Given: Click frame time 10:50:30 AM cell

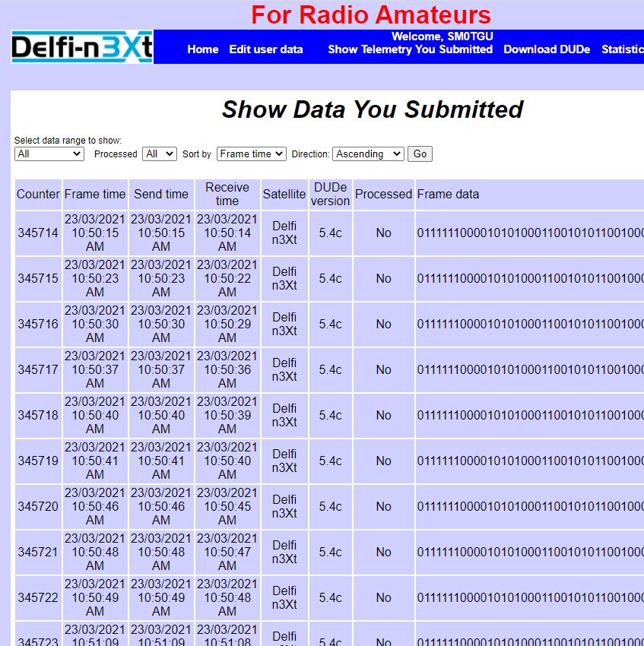Looking at the screenshot, I should (x=95, y=325).
